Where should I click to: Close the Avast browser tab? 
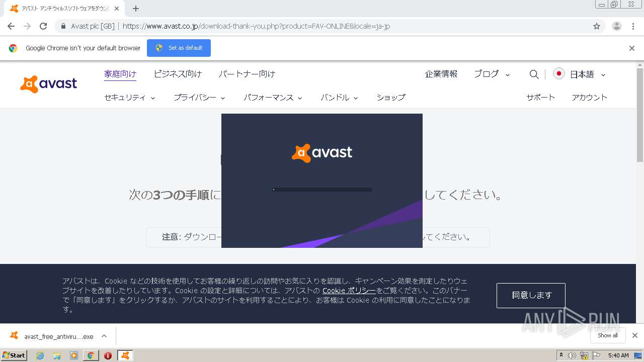[x=117, y=8]
